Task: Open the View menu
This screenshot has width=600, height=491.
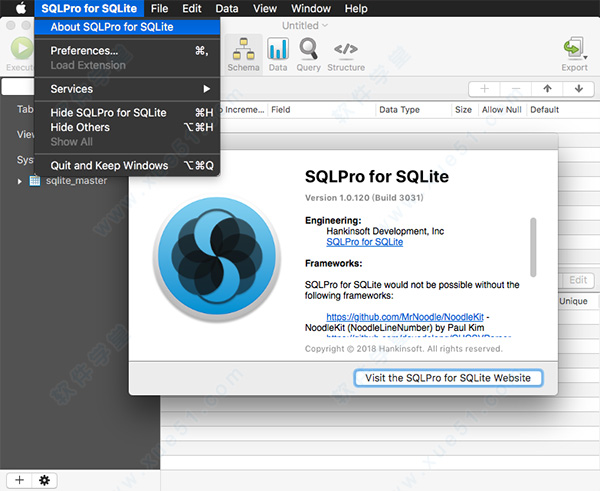Action: 265,8
